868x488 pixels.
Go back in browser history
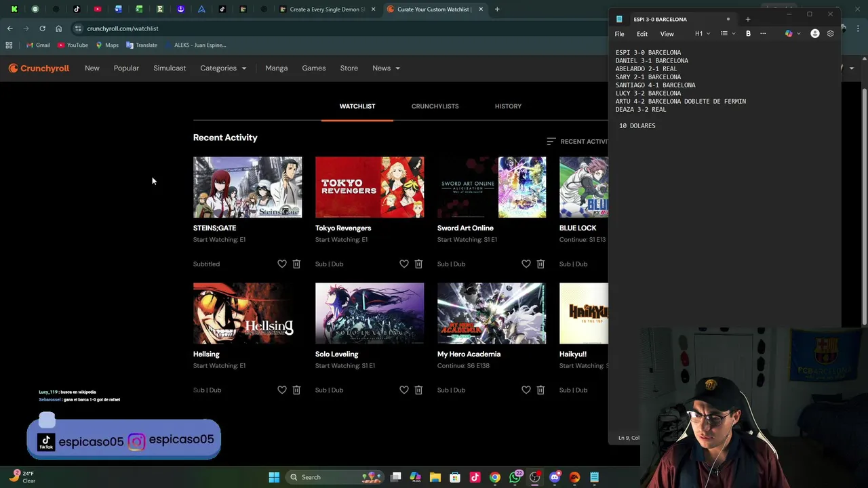(9, 28)
